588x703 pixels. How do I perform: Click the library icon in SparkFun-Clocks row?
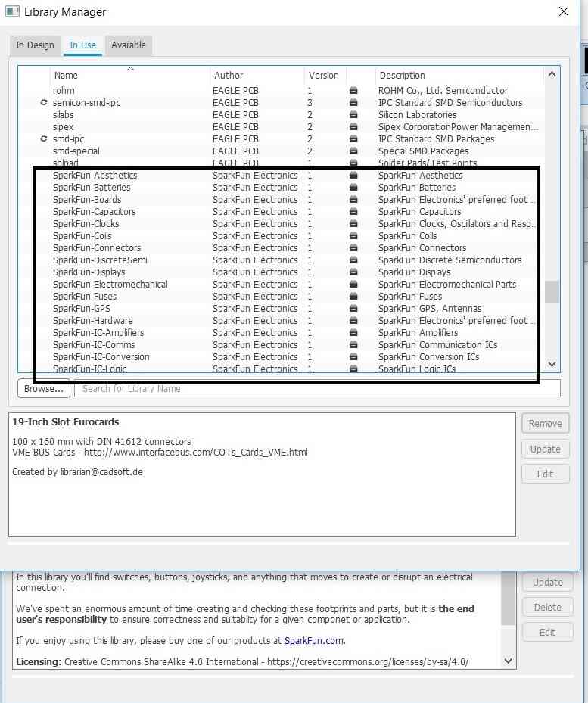[353, 224]
